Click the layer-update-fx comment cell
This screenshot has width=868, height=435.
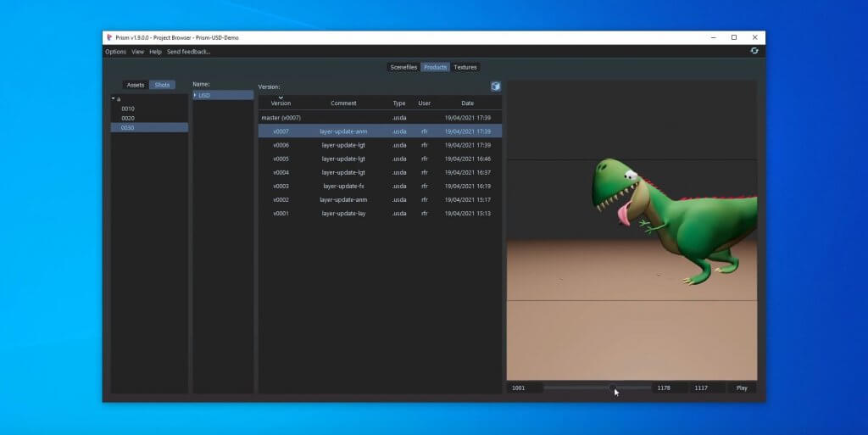pos(343,186)
